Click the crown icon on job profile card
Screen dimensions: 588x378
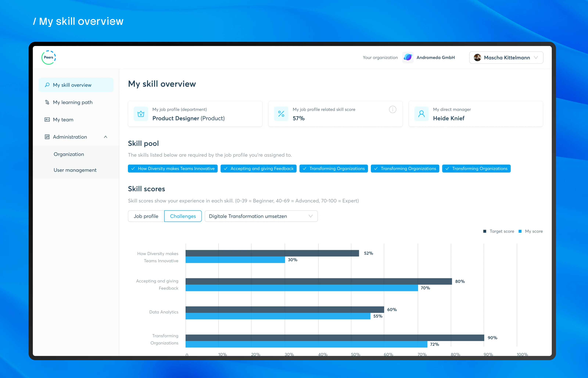click(141, 114)
